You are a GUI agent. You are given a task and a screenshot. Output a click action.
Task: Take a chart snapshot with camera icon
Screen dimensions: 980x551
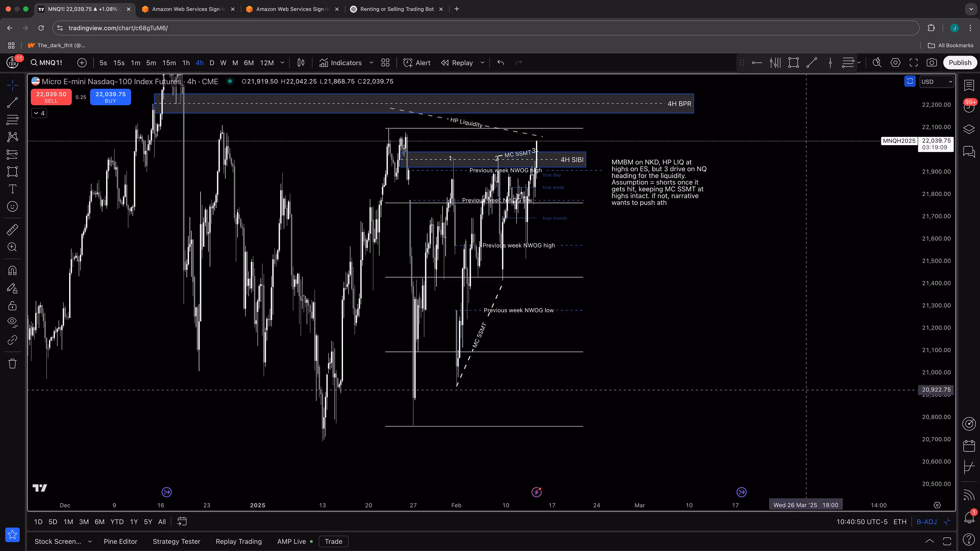point(932,63)
